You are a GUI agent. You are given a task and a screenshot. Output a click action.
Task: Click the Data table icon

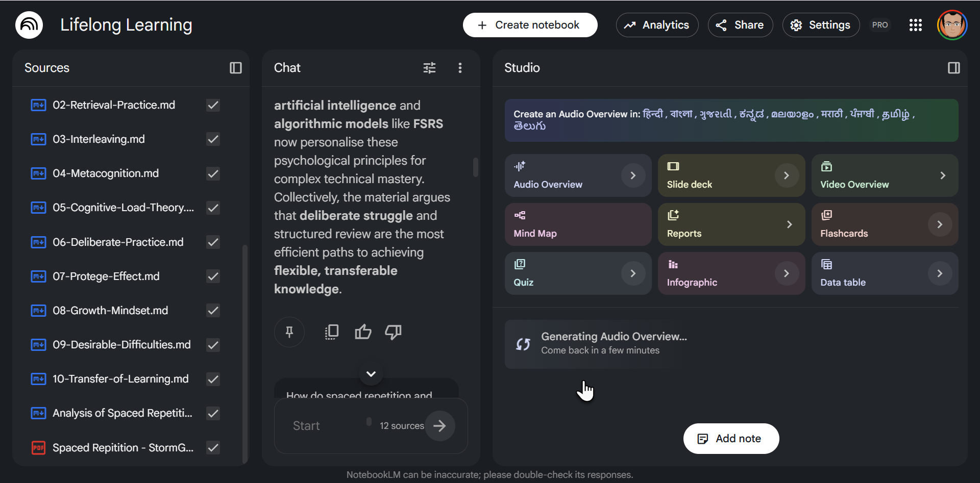coord(826,264)
